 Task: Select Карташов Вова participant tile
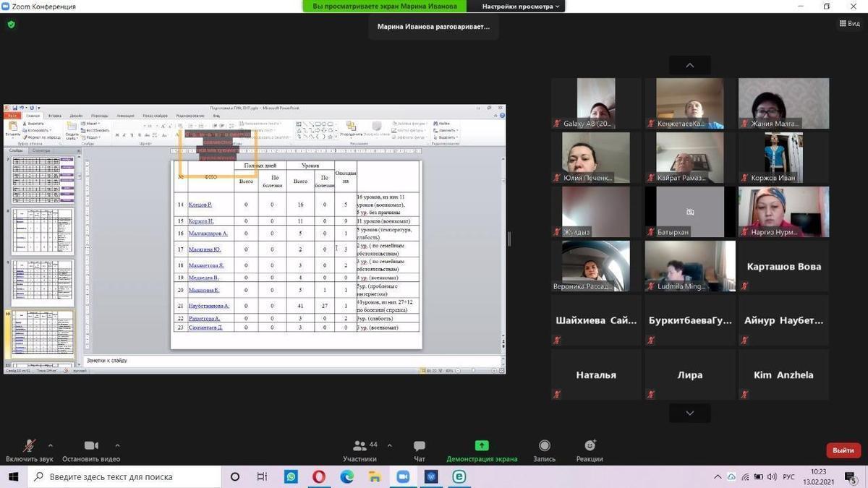pos(783,266)
